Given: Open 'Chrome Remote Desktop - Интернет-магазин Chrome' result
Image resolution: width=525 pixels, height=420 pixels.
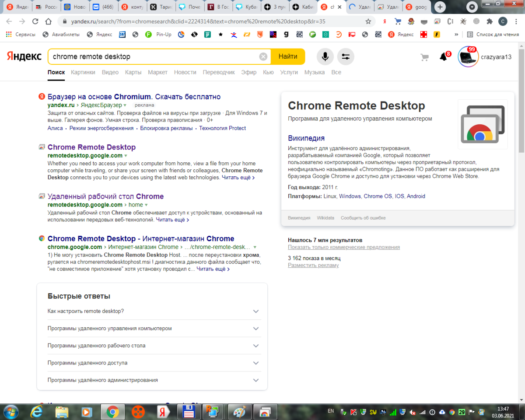Looking at the screenshot, I should 141,238.
